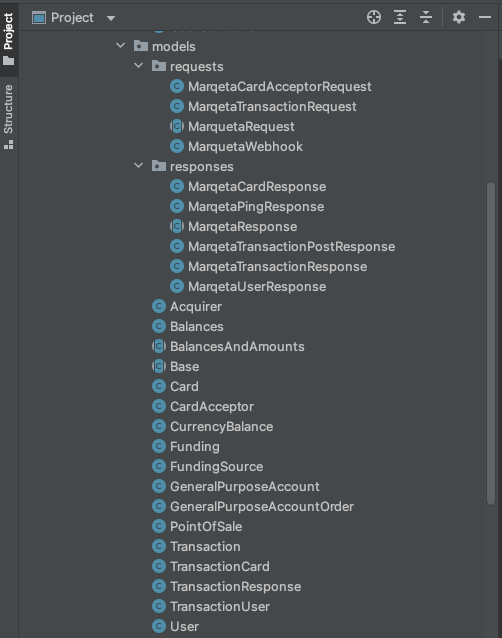
Task: Switch to the Structure side tab
Action: [9, 117]
